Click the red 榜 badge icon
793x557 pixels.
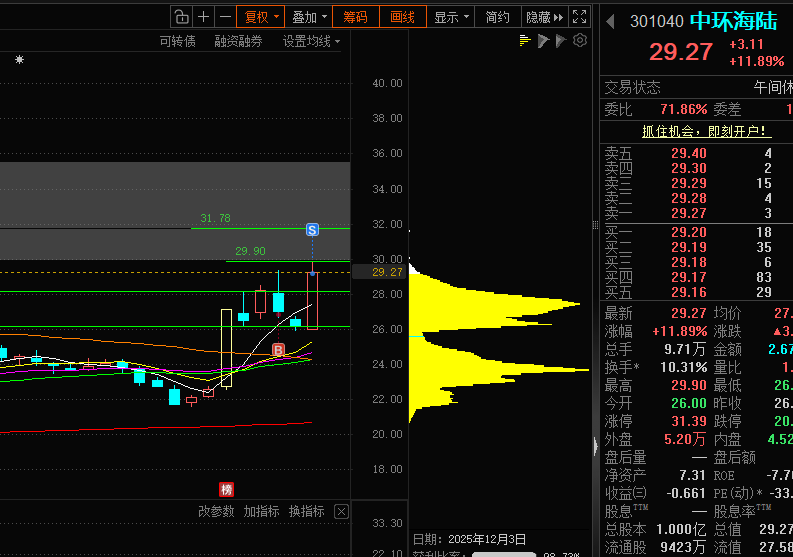226,489
